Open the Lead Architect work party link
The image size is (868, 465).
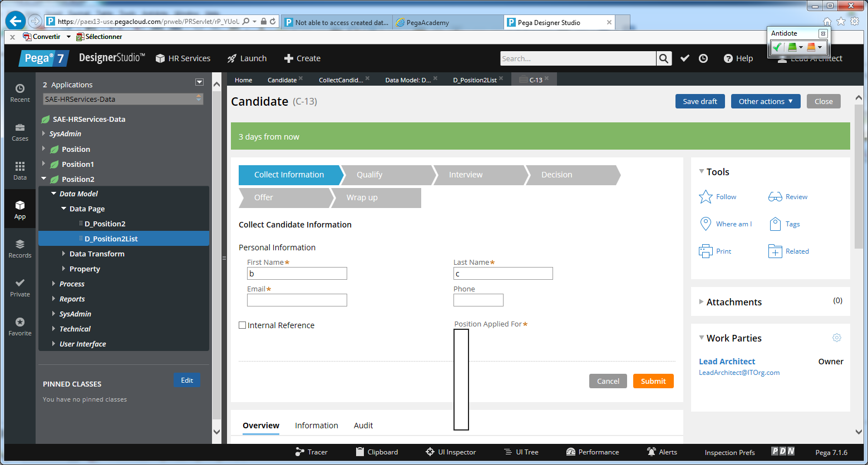[x=727, y=362]
